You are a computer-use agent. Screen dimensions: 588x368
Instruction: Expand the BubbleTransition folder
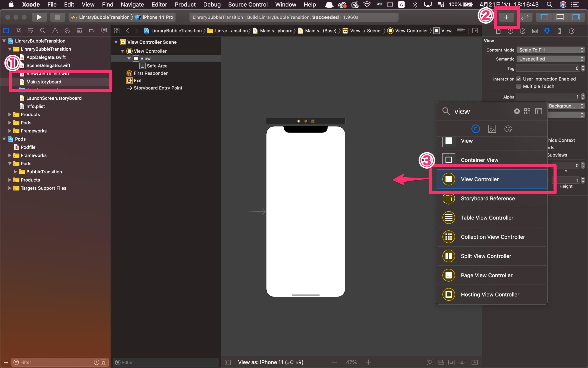pos(15,172)
